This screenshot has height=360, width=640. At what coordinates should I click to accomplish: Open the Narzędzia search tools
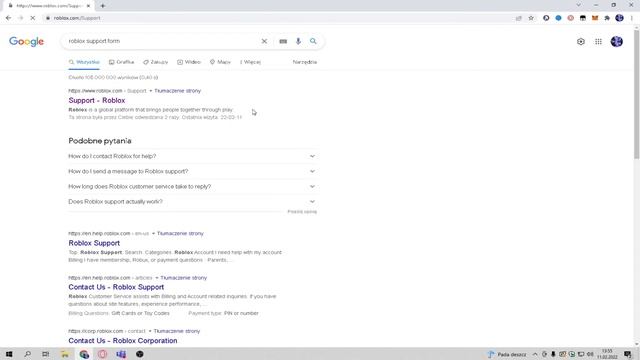305,62
